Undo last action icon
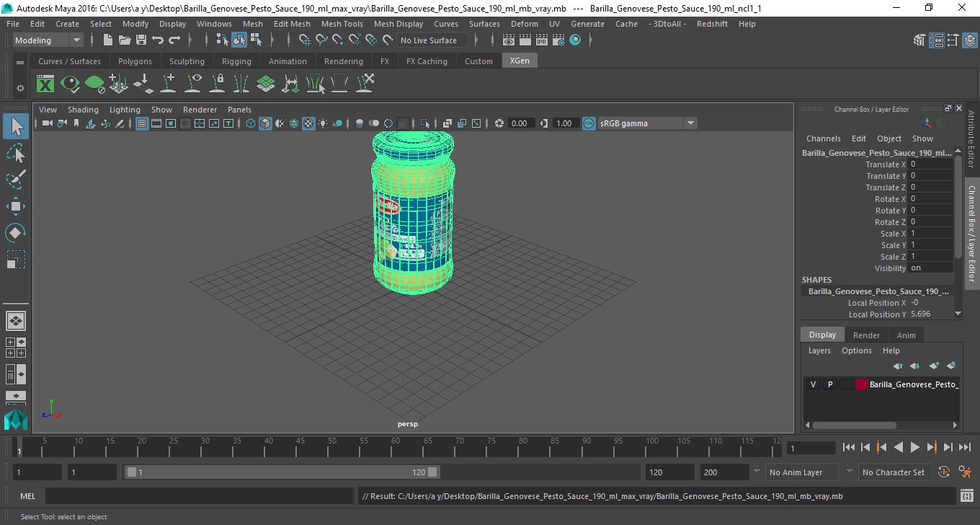Image resolution: width=980 pixels, height=525 pixels. coord(158,40)
